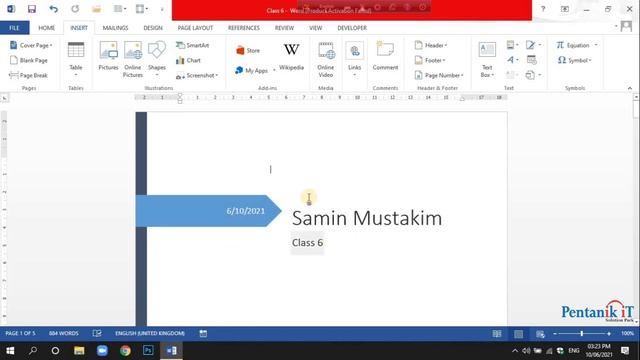
Task: Open the REFERENCES tab
Action: [x=244, y=28]
